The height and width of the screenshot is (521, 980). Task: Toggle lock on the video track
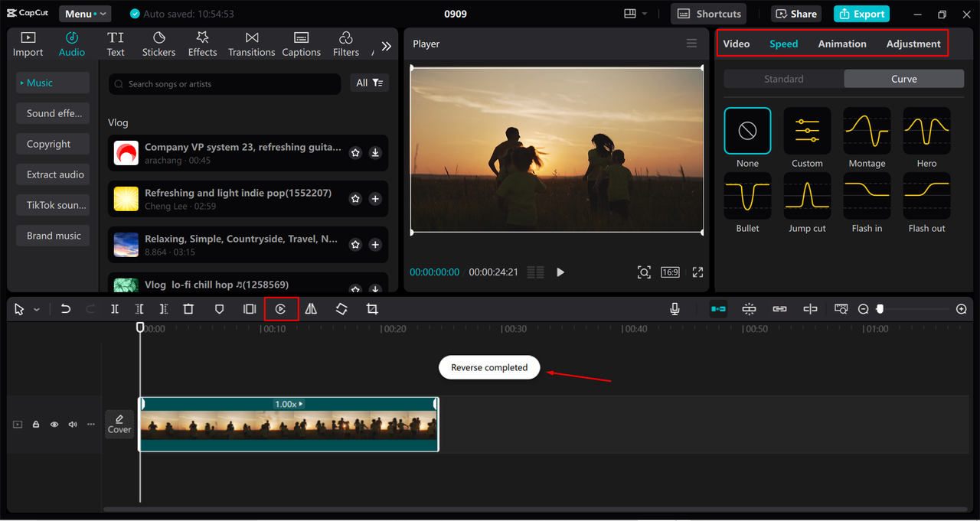35,424
